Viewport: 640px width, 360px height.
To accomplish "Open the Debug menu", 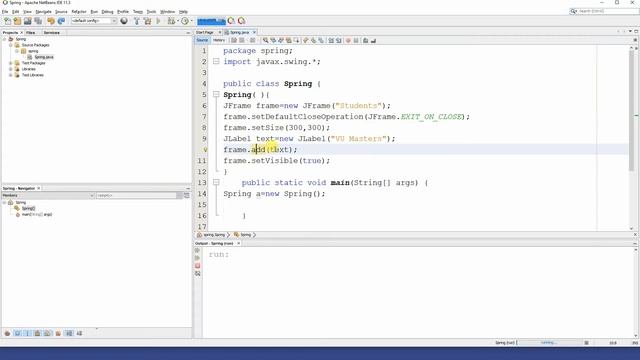I will [107, 12].
